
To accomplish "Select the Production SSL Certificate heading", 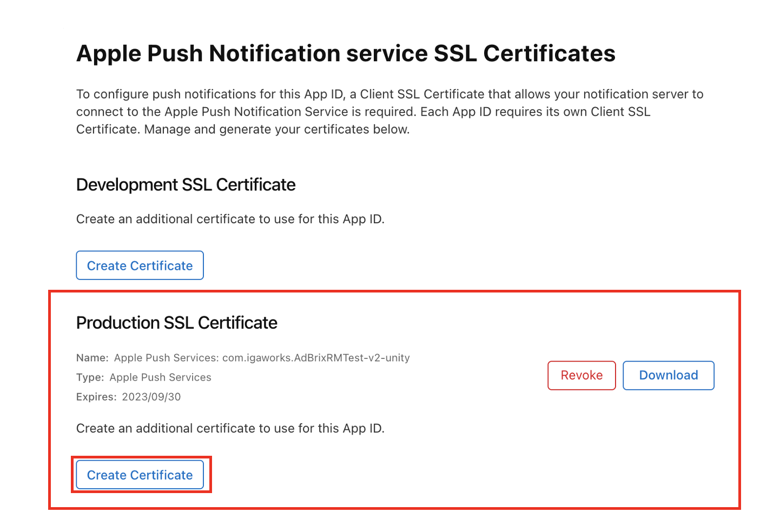I will point(176,323).
